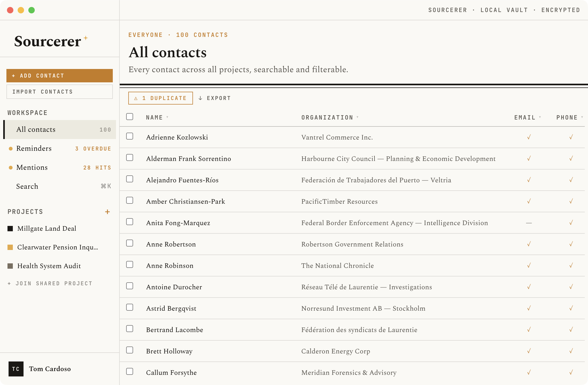
Task: Open Mentions with 28 hits
Action: [x=60, y=168]
